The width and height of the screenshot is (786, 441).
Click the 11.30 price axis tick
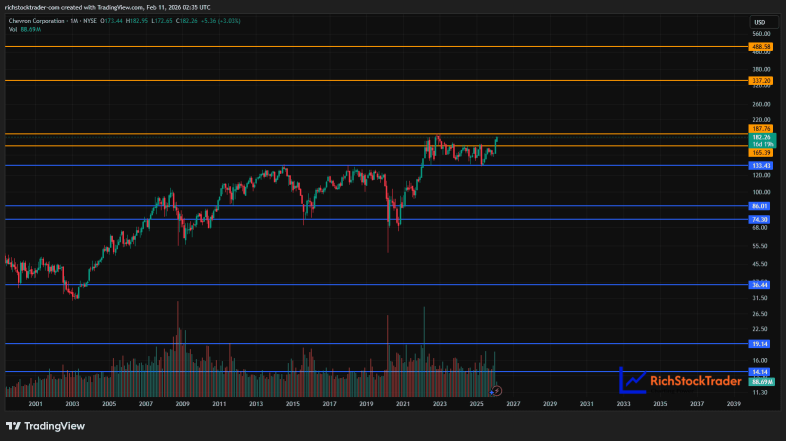click(759, 393)
